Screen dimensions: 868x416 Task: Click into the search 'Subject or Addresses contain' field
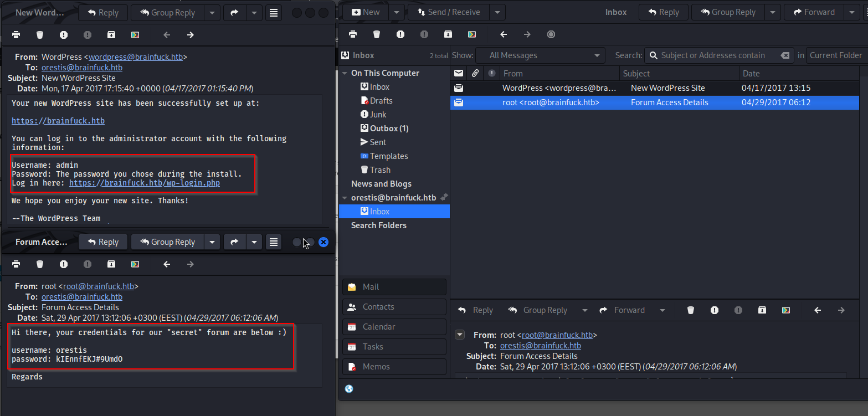[x=712, y=55]
